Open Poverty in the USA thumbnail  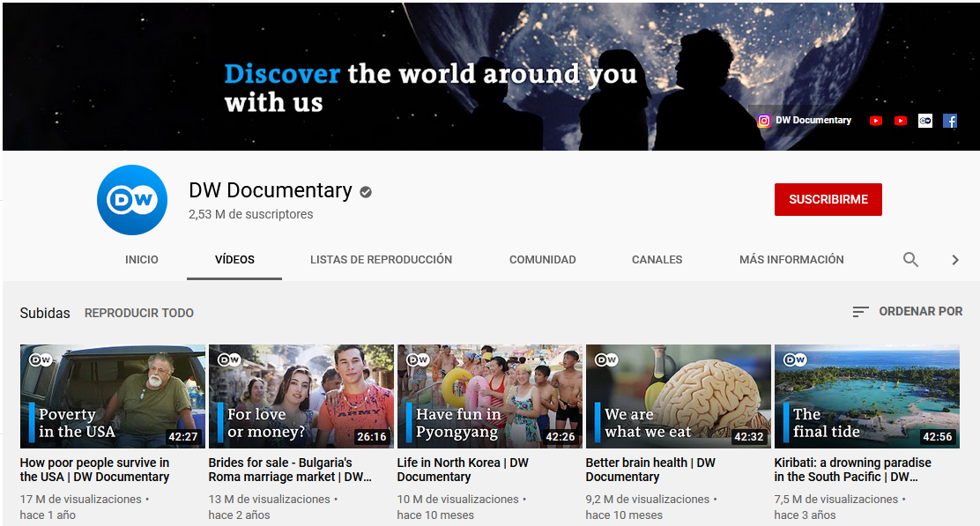click(113, 396)
